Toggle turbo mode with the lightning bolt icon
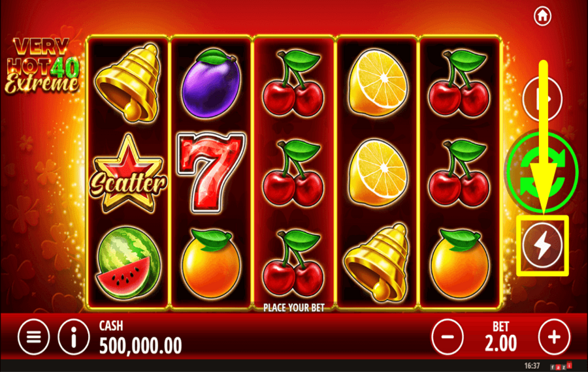This screenshot has height=372, width=588. pos(542,245)
